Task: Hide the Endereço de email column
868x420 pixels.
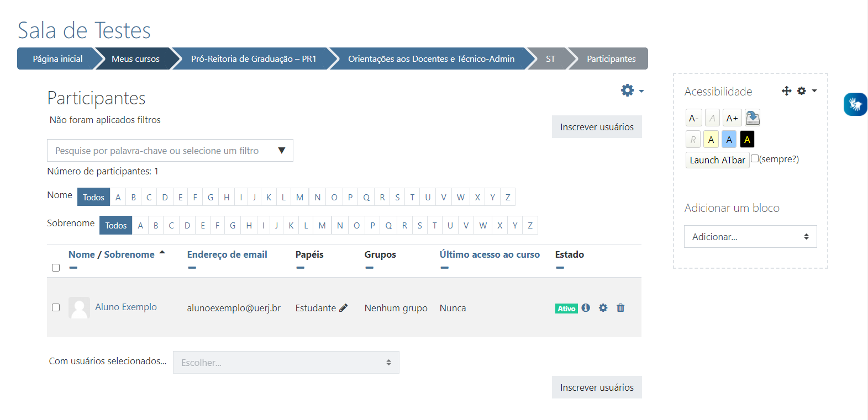Action: click(192, 268)
